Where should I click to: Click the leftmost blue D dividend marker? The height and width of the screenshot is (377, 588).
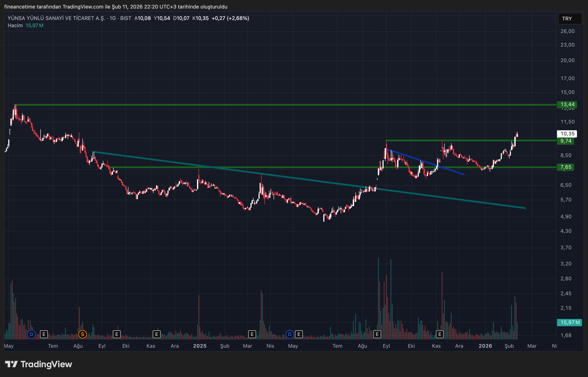click(31, 334)
